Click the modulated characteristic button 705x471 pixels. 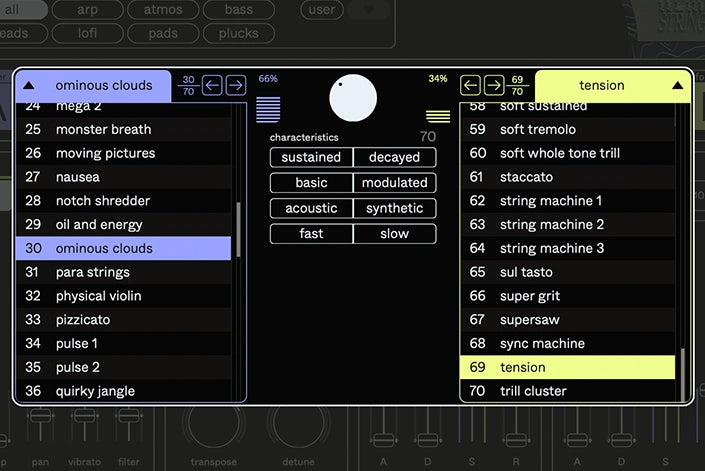(x=394, y=183)
